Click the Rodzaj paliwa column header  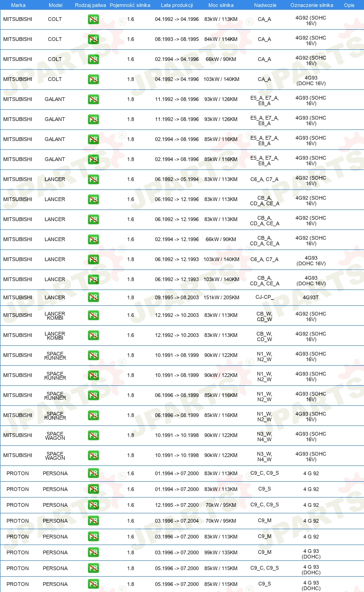[90, 5]
